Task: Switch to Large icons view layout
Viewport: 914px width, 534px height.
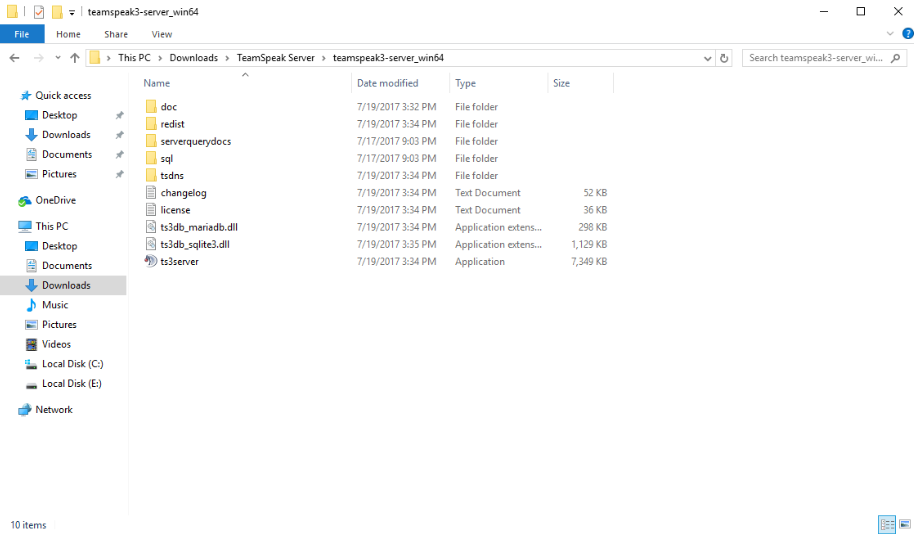Action: point(905,525)
